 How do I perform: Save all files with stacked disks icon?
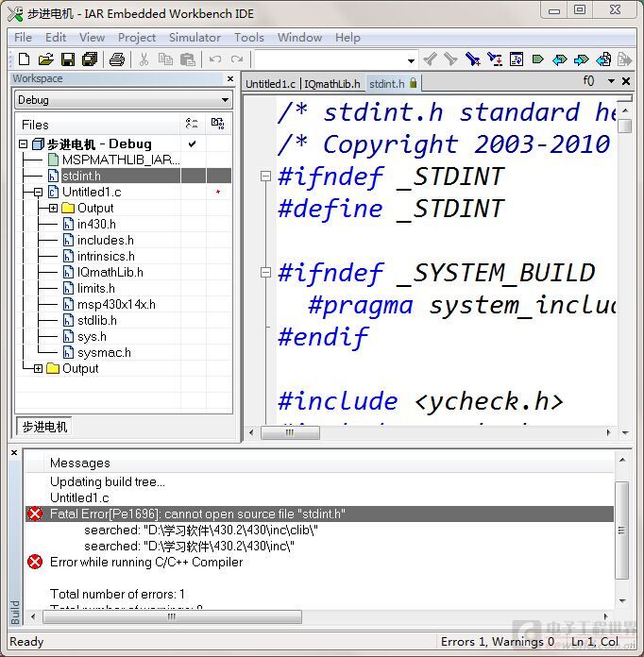[x=90, y=59]
